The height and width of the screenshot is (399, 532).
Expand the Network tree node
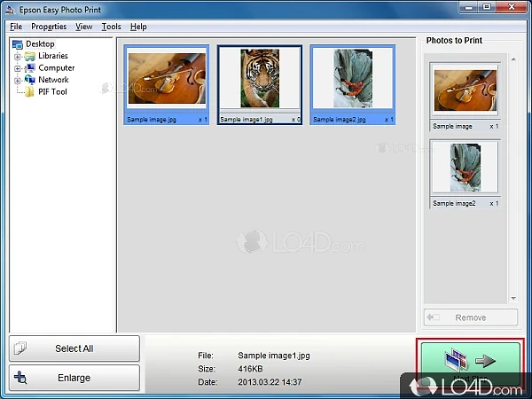[x=18, y=81]
